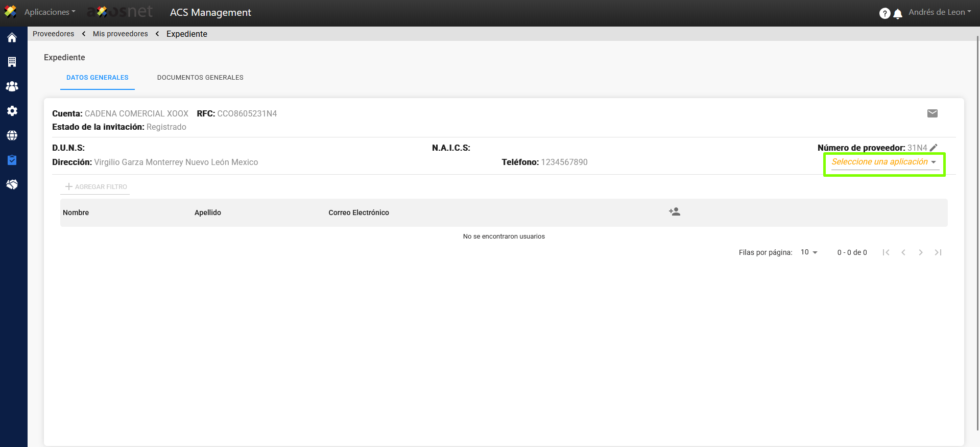Expand the Aplicaciones menu
Viewport: 980px width, 447px height.
coord(50,12)
